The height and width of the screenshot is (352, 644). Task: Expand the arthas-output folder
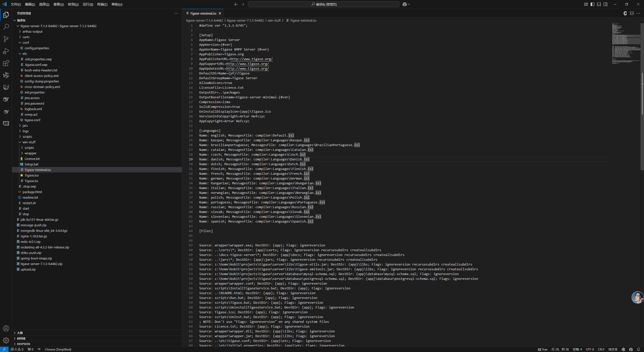coord(32,31)
